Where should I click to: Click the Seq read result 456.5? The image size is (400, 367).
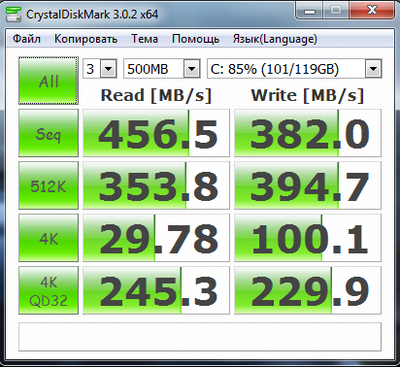tap(156, 133)
